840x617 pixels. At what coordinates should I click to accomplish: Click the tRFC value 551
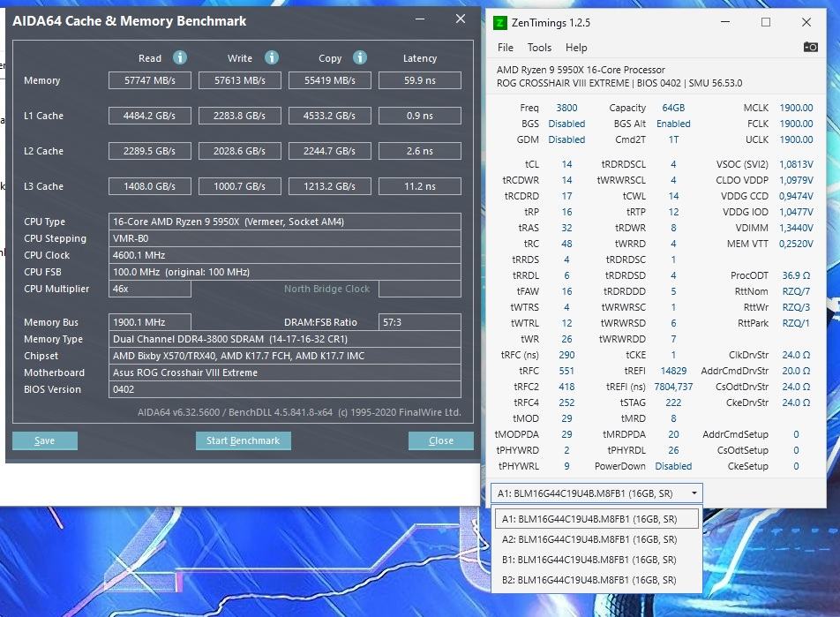click(566, 371)
